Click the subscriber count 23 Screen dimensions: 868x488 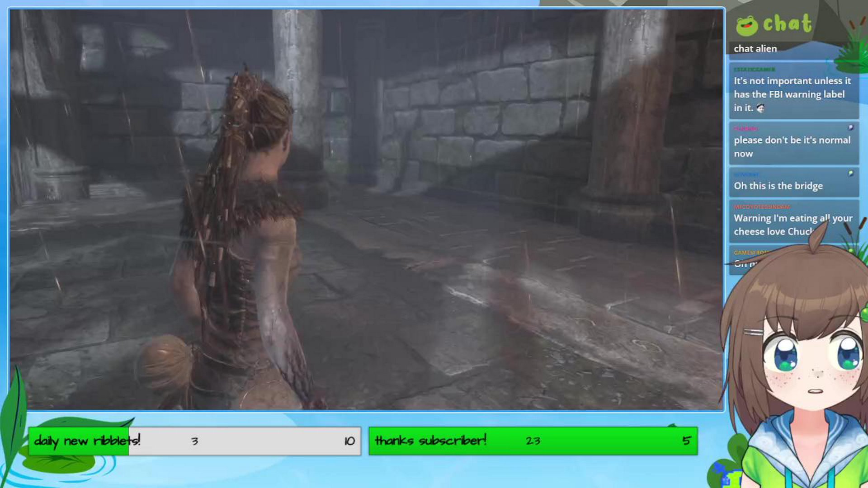click(x=533, y=441)
